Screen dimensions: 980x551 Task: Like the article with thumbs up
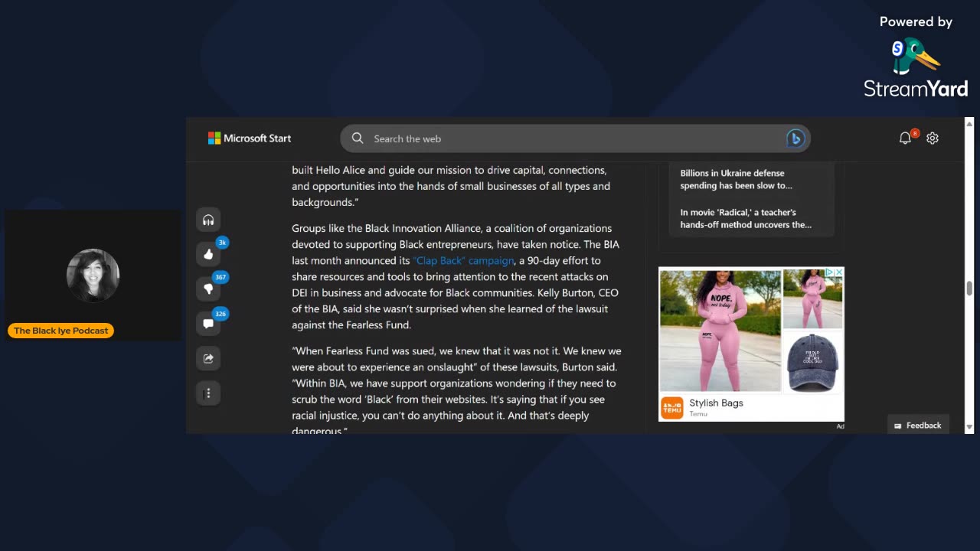[208, 254]
